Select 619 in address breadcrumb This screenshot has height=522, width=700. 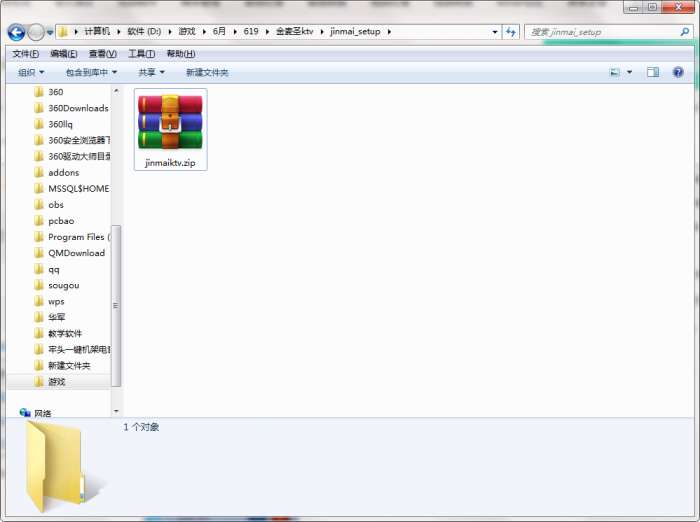pos(251,31)
